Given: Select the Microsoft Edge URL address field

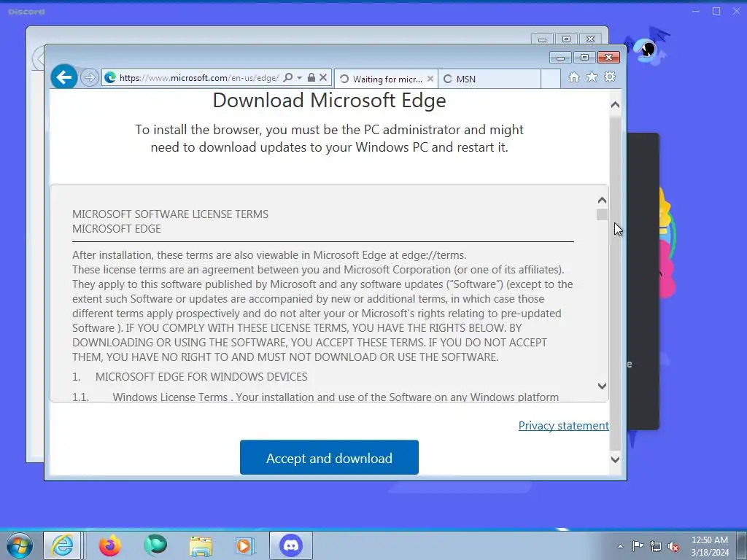Looking at the screenshot, I should click(x=198, y=77).
